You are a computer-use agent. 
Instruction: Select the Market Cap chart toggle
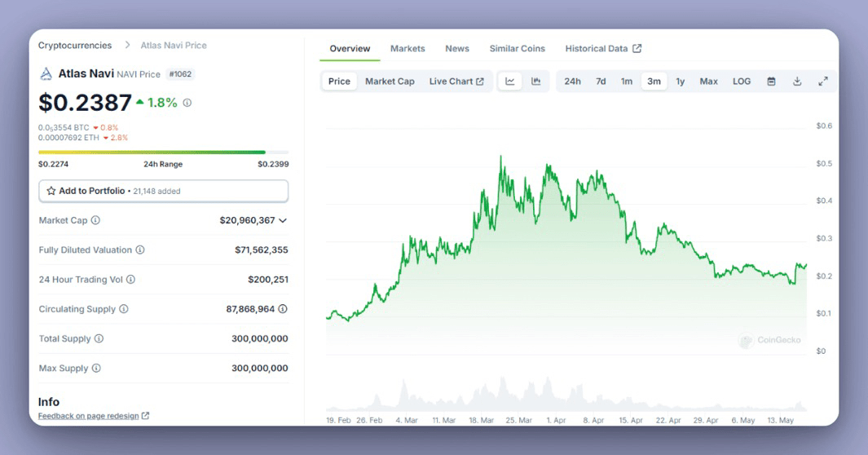click(390, 82)
